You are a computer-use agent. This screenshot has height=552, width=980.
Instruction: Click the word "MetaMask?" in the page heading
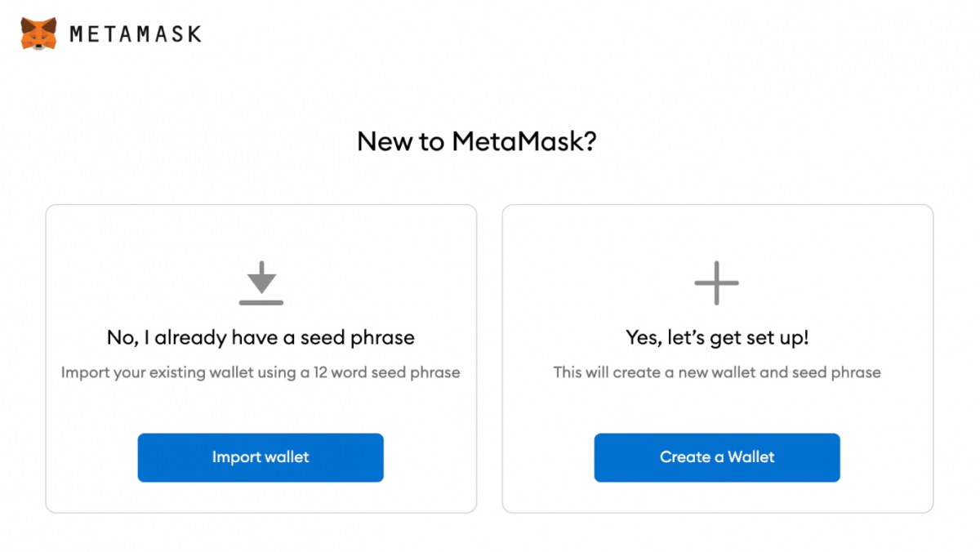(x=524, y=141)
